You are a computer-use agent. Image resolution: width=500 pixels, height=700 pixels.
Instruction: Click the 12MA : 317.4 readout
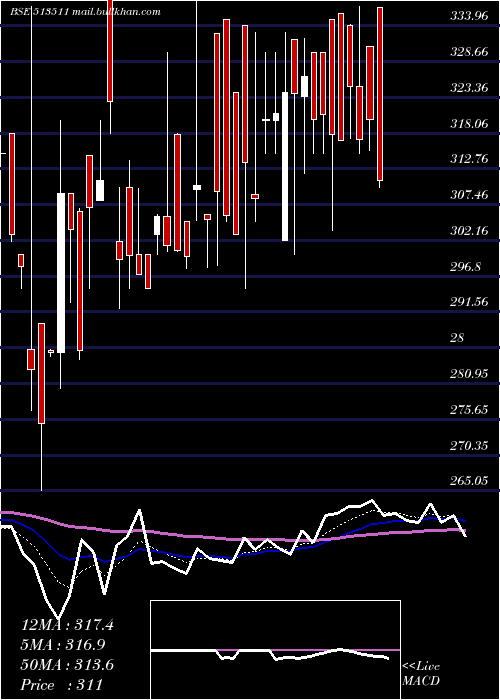pyautogui.click(x=67, y=625)
